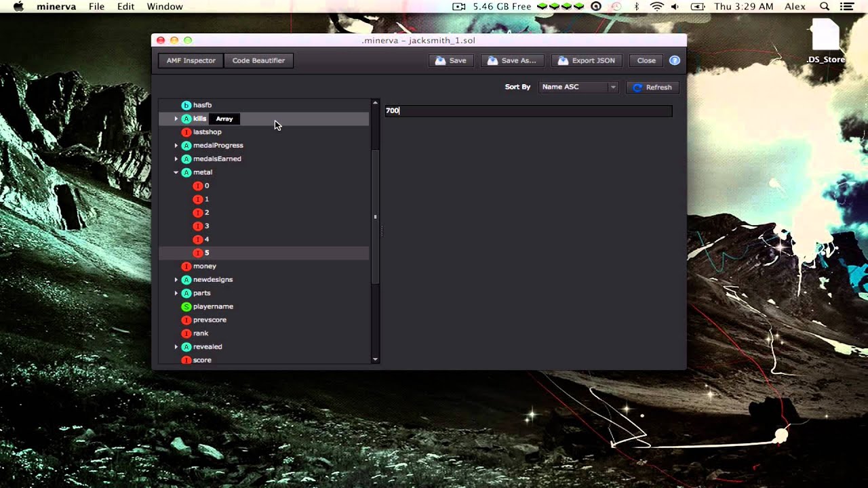
Task: Click the Save button
Action: [x=451, y=60]
